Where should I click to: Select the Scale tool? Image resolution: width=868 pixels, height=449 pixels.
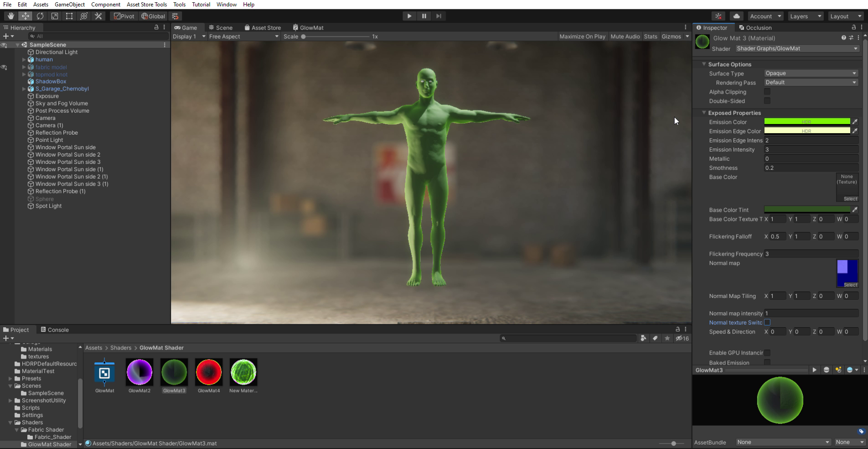pyautogui.click(x=54, y=16)
